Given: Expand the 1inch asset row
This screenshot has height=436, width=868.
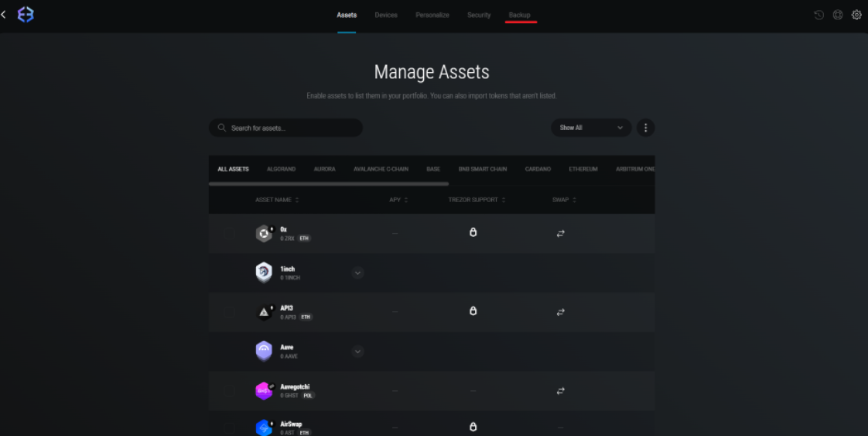Looking at the screenshot, I should point(357,273).
